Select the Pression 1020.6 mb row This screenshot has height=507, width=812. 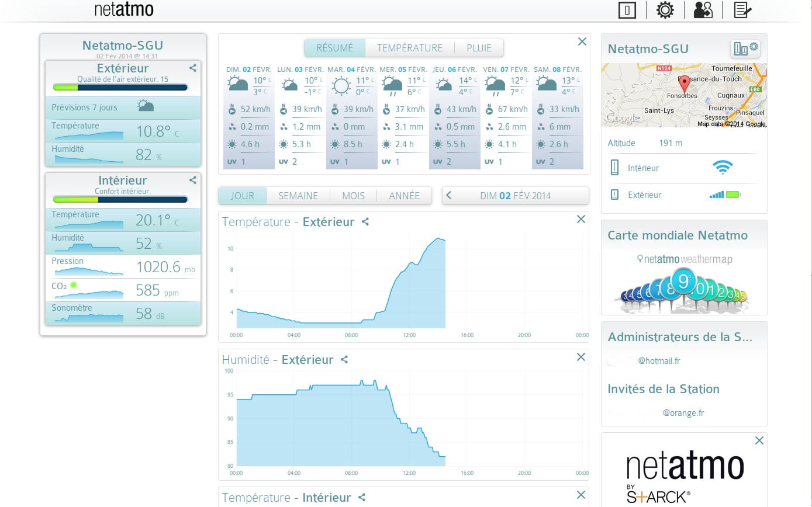[123, 266]
